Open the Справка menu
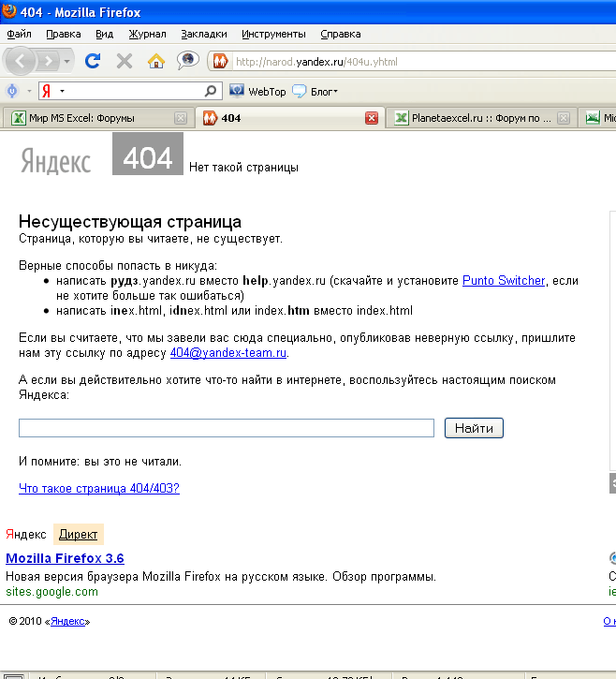Image resolution: width=616 pixels, height=679 pixels. click(x=341, y=34)
